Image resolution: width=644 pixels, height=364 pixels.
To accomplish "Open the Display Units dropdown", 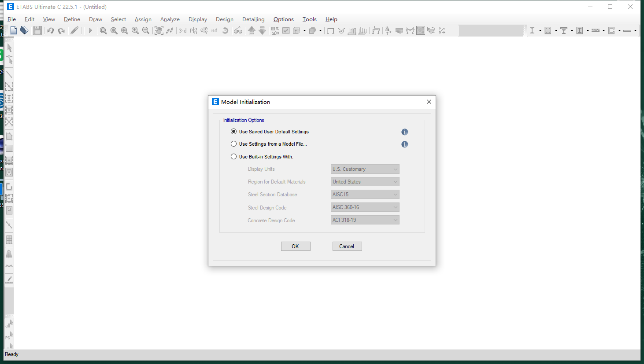I will [365, 169].
